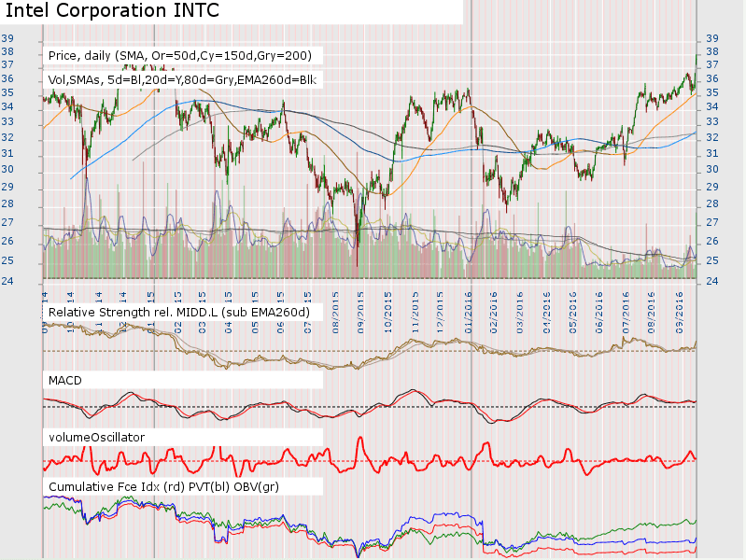Screen dimensions: 746x560
Task: Click the 03/2016 date axis label
Action: coord(520,313)
